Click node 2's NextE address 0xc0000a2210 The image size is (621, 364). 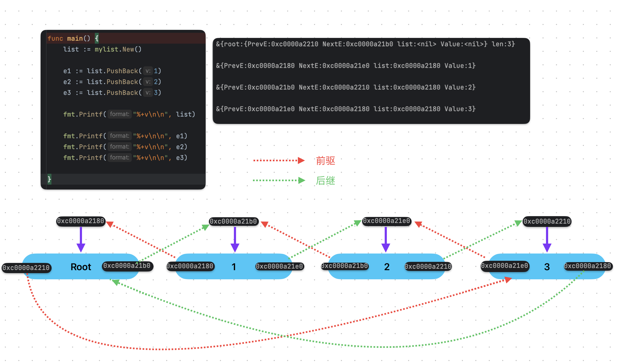coord(428,266)
